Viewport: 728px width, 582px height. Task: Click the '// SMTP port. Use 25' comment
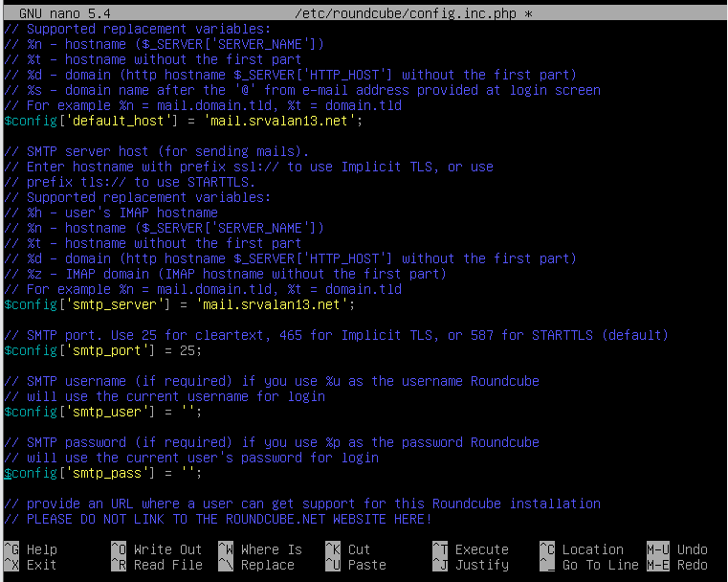click(337, 335)
